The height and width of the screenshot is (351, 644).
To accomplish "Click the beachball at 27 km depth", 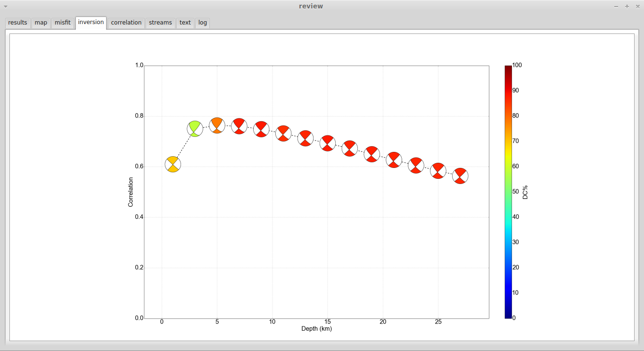I will 461,176.
